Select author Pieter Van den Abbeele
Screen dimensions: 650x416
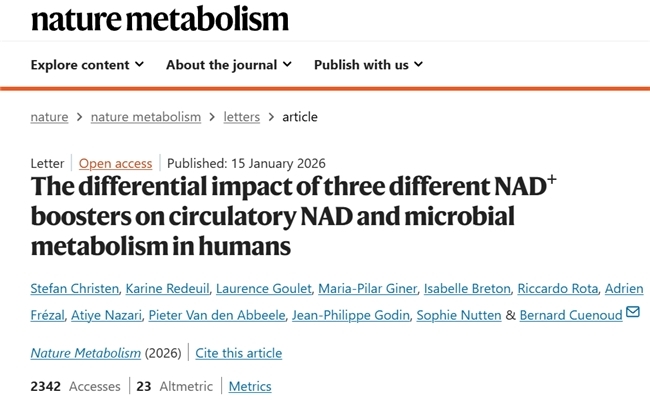click(218, 316)
